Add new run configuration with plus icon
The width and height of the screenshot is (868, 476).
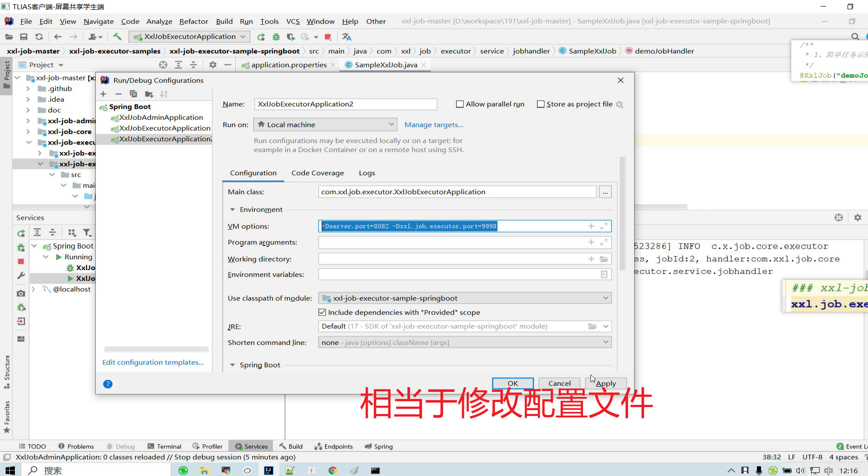(103, 94)
